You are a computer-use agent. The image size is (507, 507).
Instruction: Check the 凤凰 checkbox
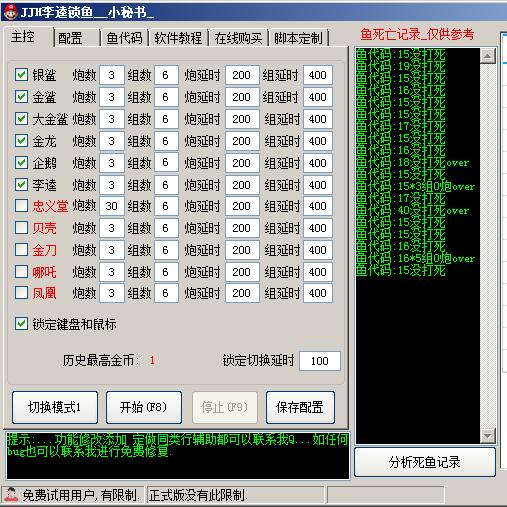tap(21, 293)
